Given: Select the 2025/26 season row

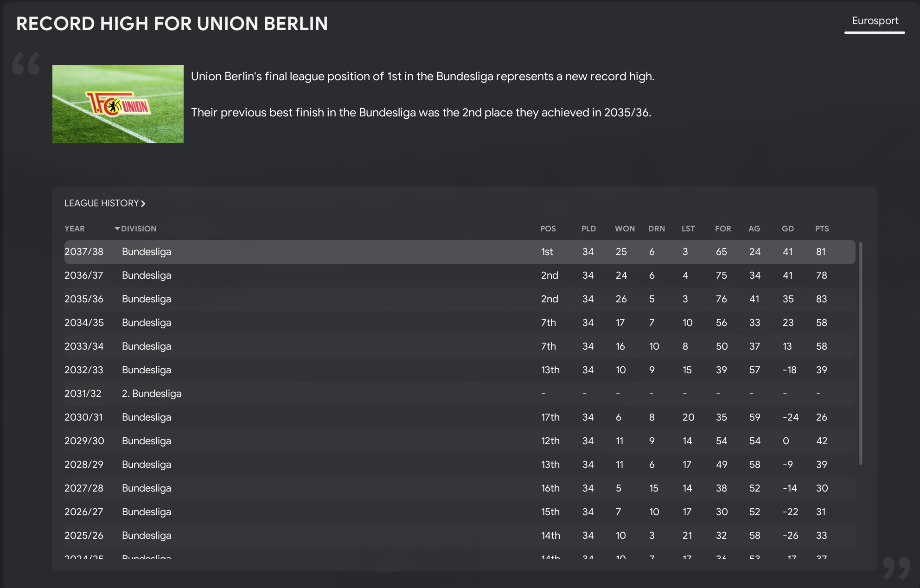Looking at the screenshot, I should pyautogui.click(x=459, y=536).
